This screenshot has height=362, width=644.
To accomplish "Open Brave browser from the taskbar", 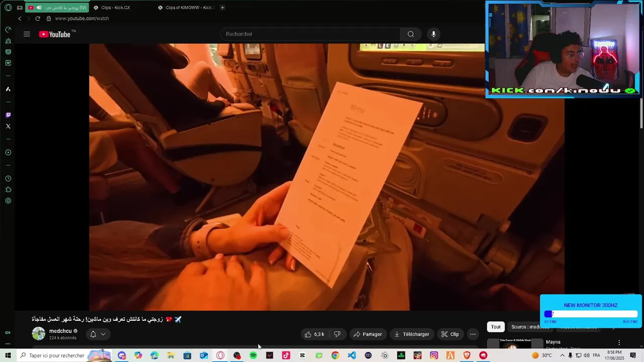I will point(466,355).
